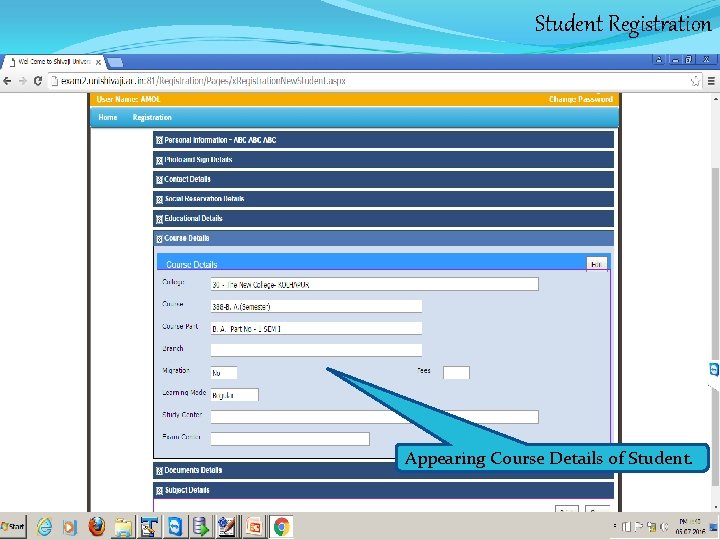Open the TeamViewer taskbar icon
720x540 pixels.
pos(175,527)
